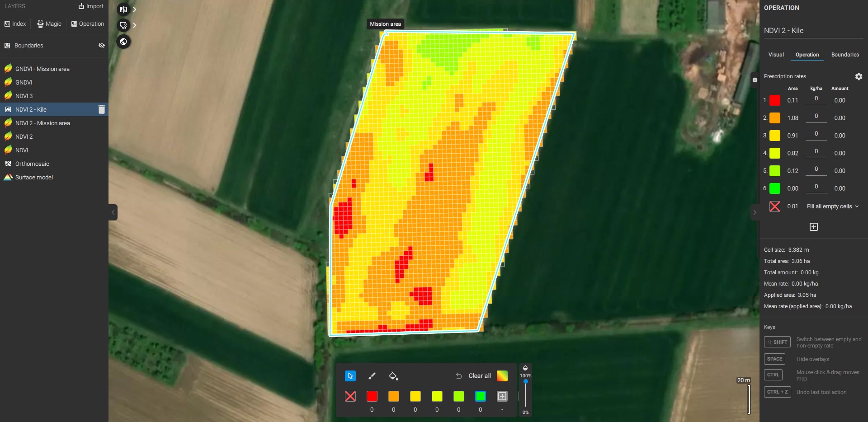The height and width of the screenshot is (422, 868).
Task: Collapse the right Operation panel
Action: click(755, 212)
